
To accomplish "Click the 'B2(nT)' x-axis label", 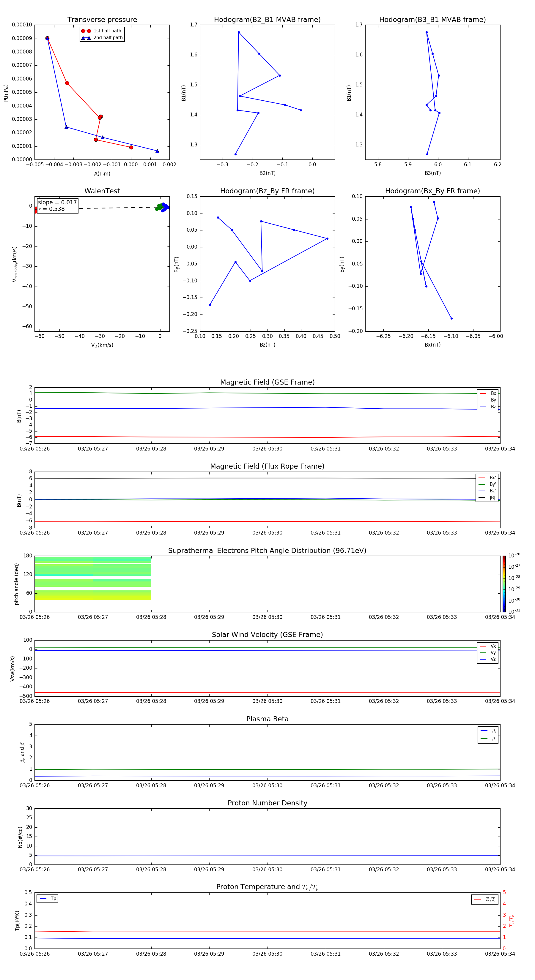I will point(267,173).
